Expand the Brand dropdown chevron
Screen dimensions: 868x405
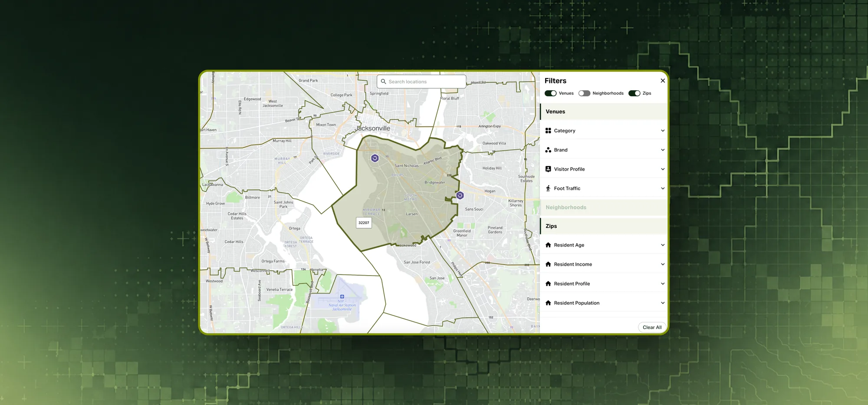click(x=663, y=150)
